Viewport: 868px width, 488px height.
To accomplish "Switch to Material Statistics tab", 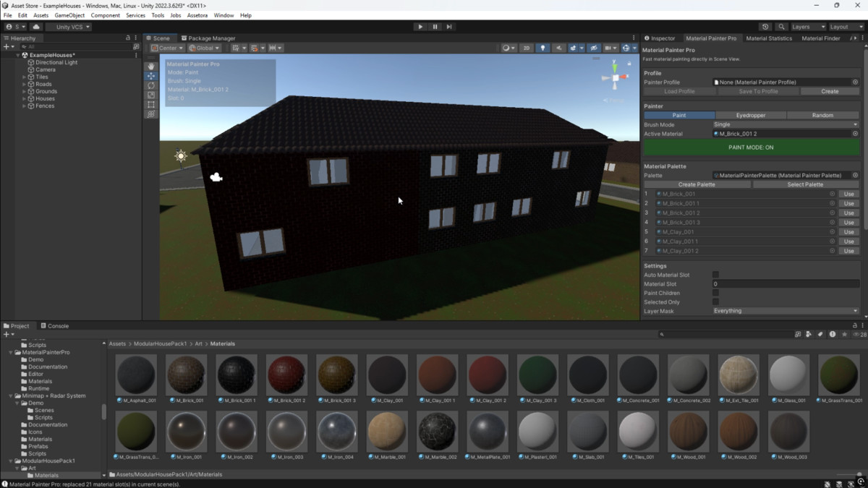I will [x=769, y=38].
